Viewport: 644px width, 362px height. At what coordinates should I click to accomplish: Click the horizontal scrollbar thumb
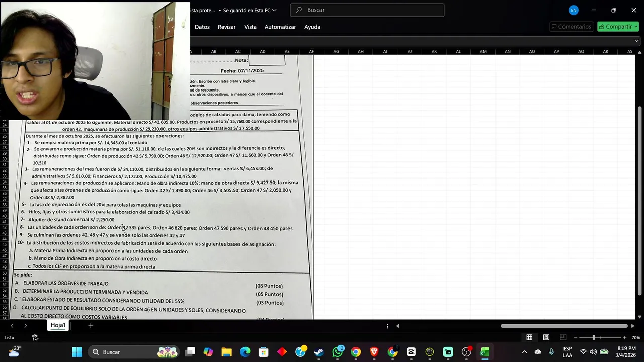[563, 326]
